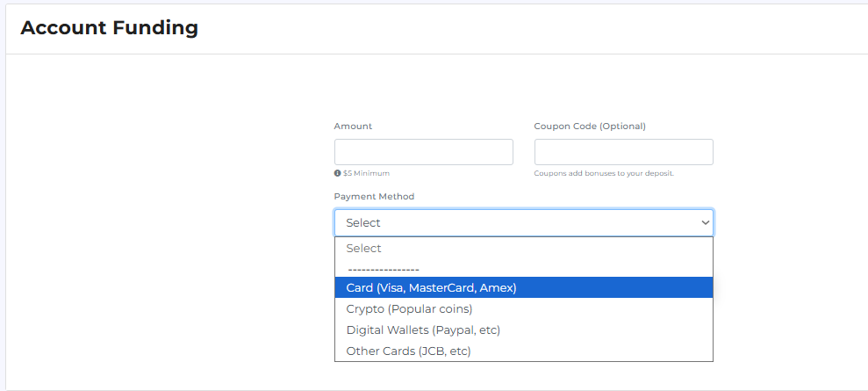This screenshot has width=868, height=391.
Task: Click the Payment Method dropdown chevron arrow
Action: tap(705, 223)
